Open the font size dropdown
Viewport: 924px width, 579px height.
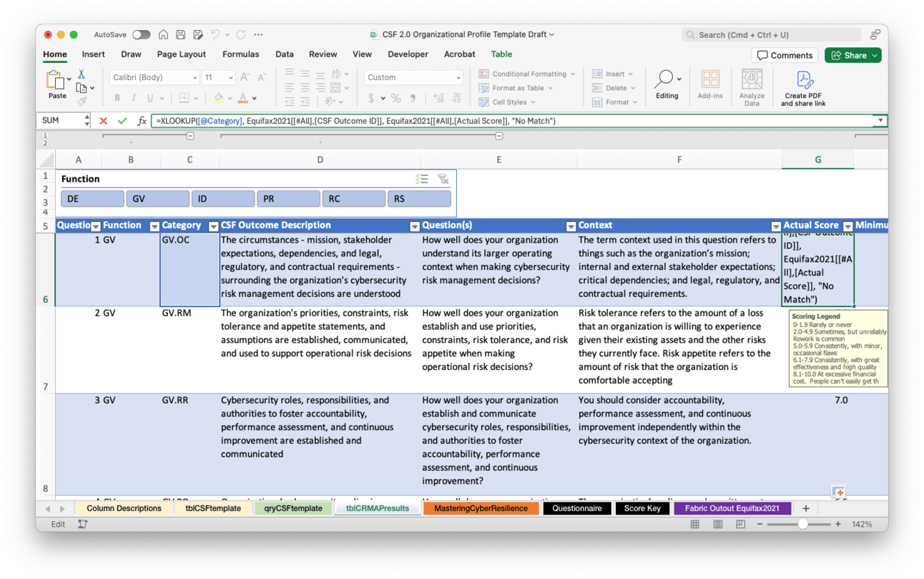coord(230,77)
